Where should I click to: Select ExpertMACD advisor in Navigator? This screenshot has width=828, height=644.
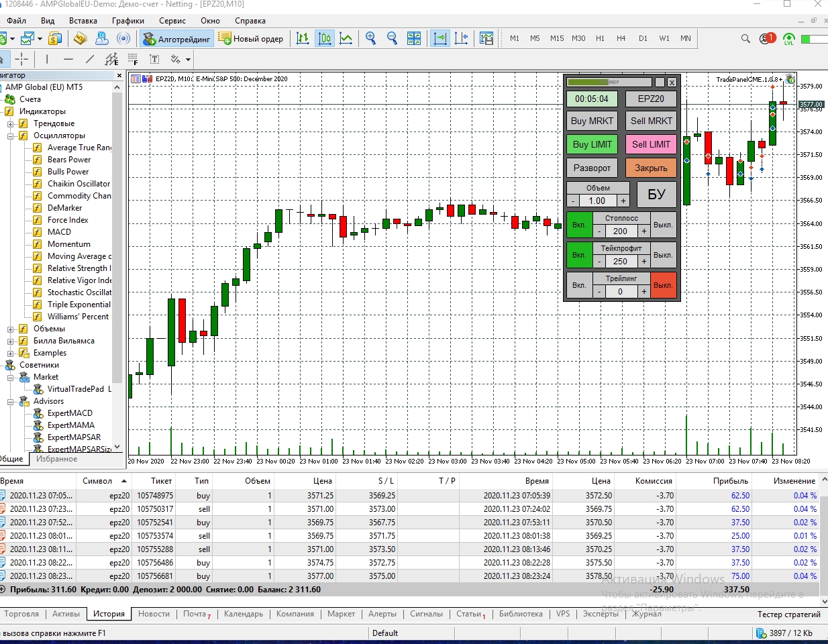tap(70, 413)
